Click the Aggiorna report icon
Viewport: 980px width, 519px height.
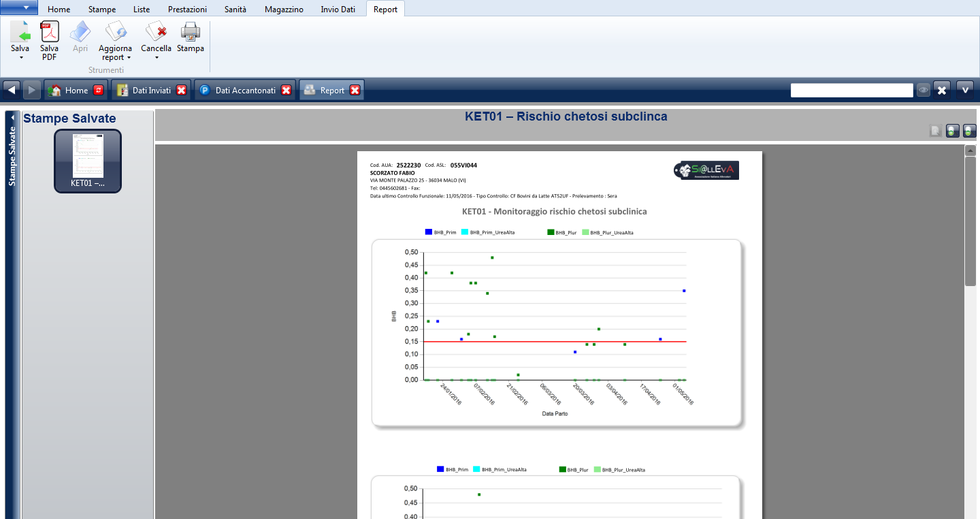(x=116, y=31)
